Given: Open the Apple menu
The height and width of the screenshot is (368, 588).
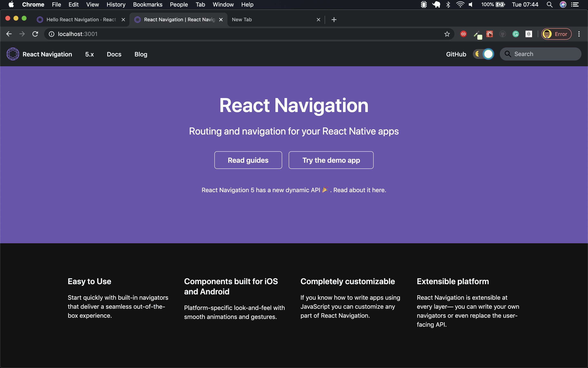Looking at the screenshot, I should coord(11,4).
